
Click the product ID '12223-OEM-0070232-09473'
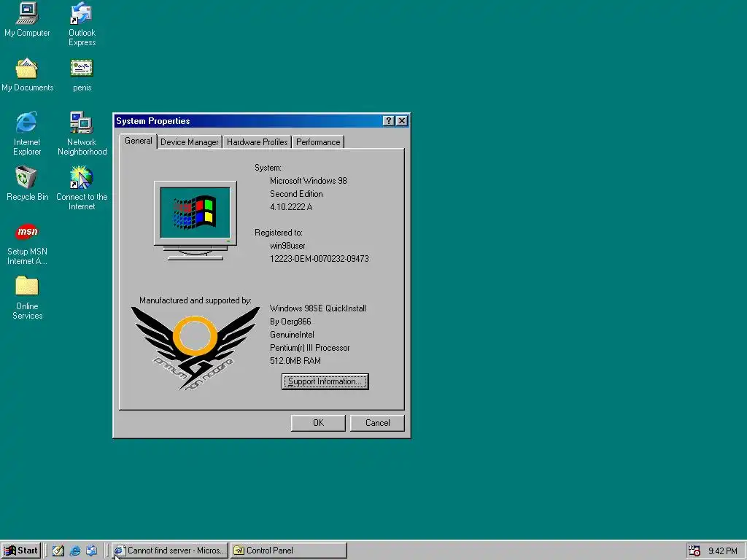[x=320, y=259]
